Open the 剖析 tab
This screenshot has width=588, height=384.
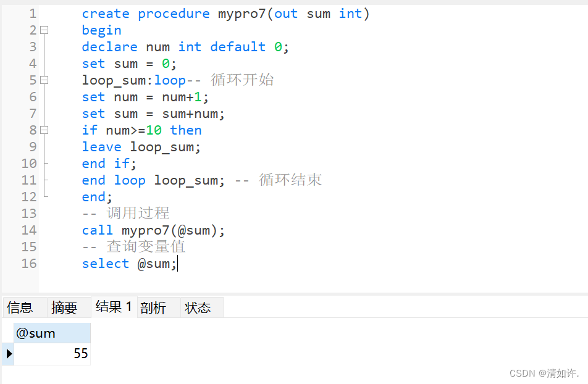[153, 307]
